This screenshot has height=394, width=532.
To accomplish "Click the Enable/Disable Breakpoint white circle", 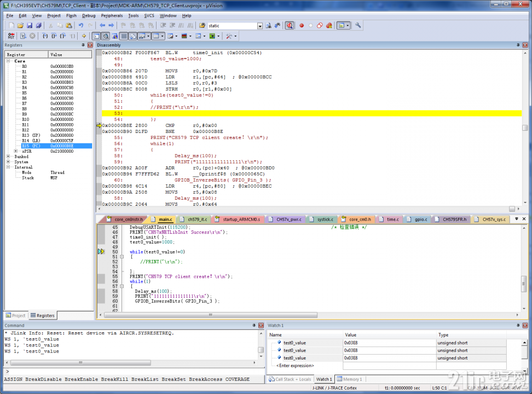I will [310, 26].
